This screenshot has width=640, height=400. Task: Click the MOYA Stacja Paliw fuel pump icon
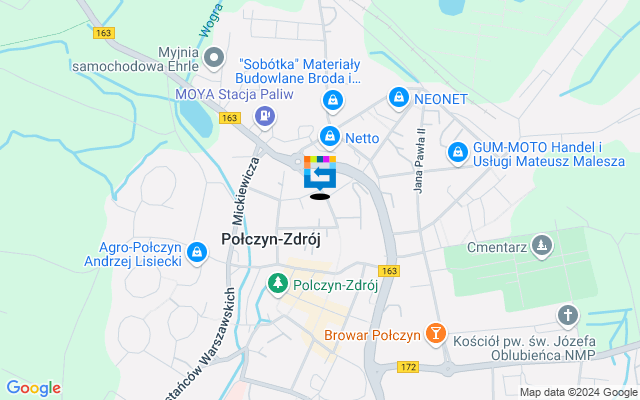point(265,117)
